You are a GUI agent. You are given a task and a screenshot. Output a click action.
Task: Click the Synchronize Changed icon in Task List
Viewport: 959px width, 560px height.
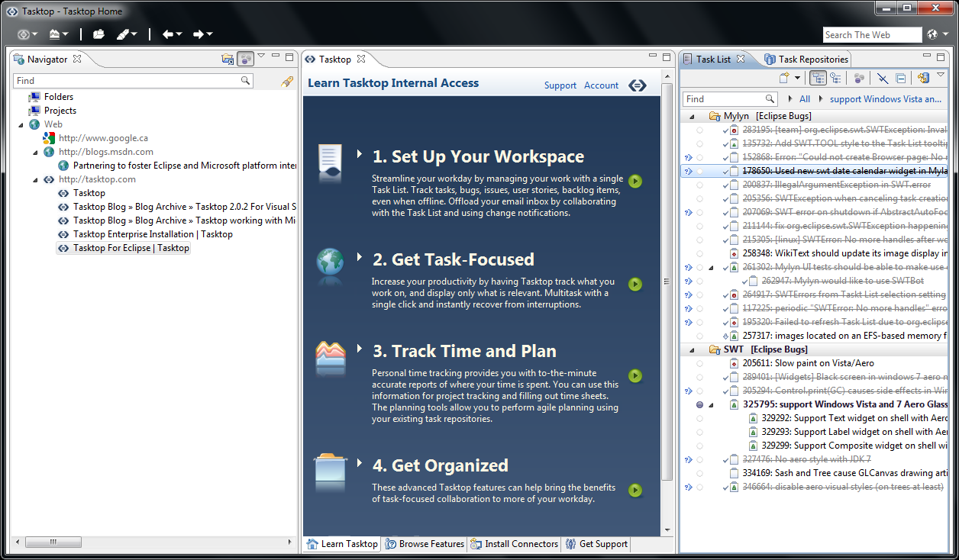tap(923, 78)
